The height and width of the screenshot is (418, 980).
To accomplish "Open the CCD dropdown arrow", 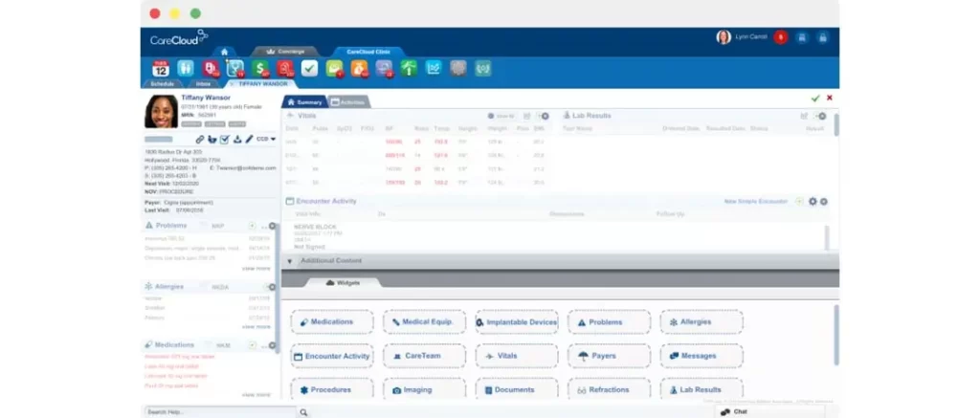I will [x=273, y=139].
